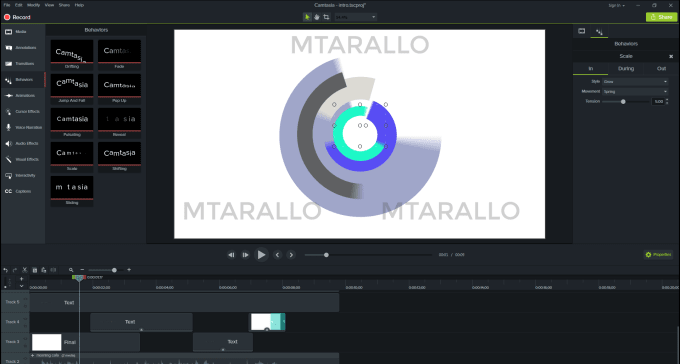
Task: Open the Animations tab in sidebar
Action: pos(23,95)
